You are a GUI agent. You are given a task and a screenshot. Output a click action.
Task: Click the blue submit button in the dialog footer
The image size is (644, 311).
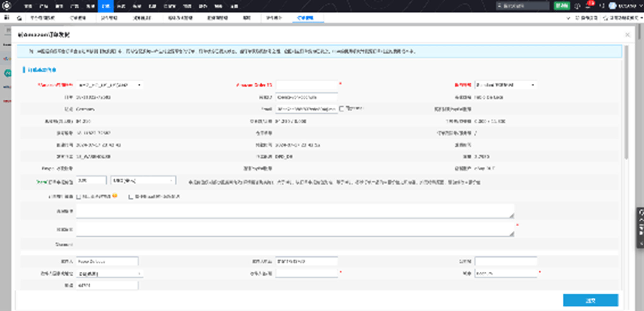coord(590,300)
